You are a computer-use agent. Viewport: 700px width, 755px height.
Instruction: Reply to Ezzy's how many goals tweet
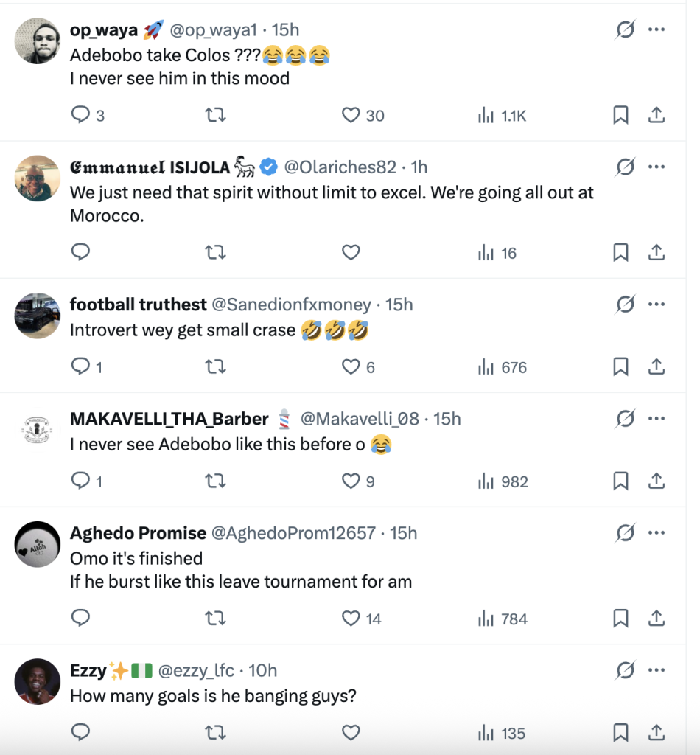pyautogui.click(x=80, y=732)
